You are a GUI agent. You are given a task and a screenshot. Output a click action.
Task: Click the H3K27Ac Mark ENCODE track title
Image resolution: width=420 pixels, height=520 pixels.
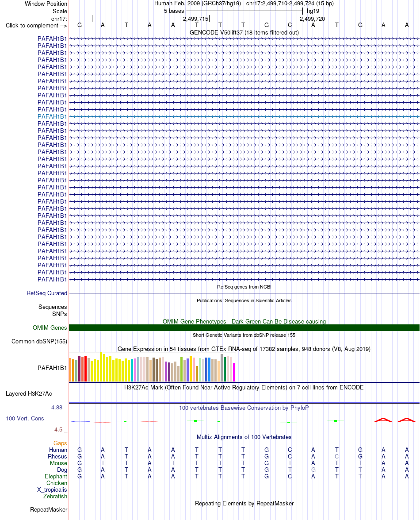pyautogui.click(x=244, y=387)
